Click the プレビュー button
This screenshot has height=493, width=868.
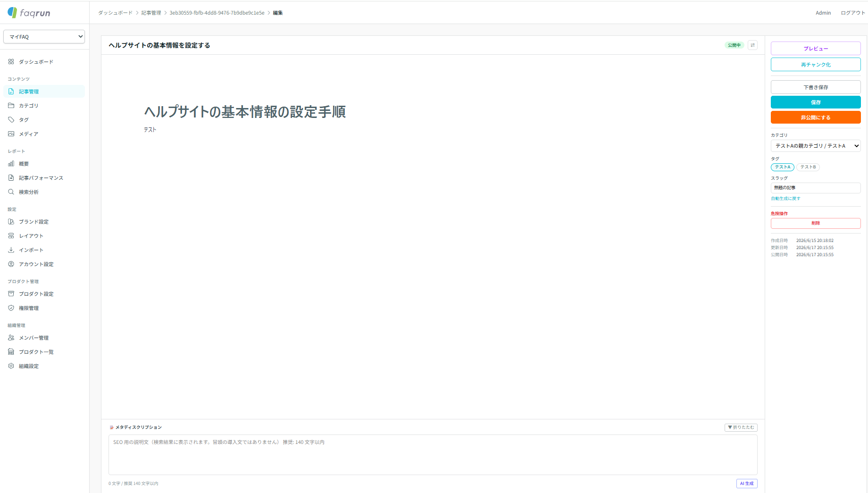(x=816, y=49)
